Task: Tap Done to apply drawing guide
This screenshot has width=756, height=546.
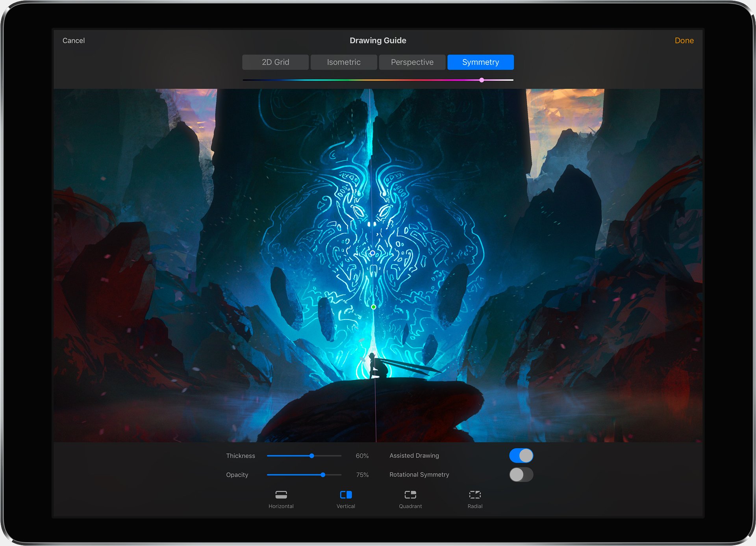Action: click(x=684, y=41)
